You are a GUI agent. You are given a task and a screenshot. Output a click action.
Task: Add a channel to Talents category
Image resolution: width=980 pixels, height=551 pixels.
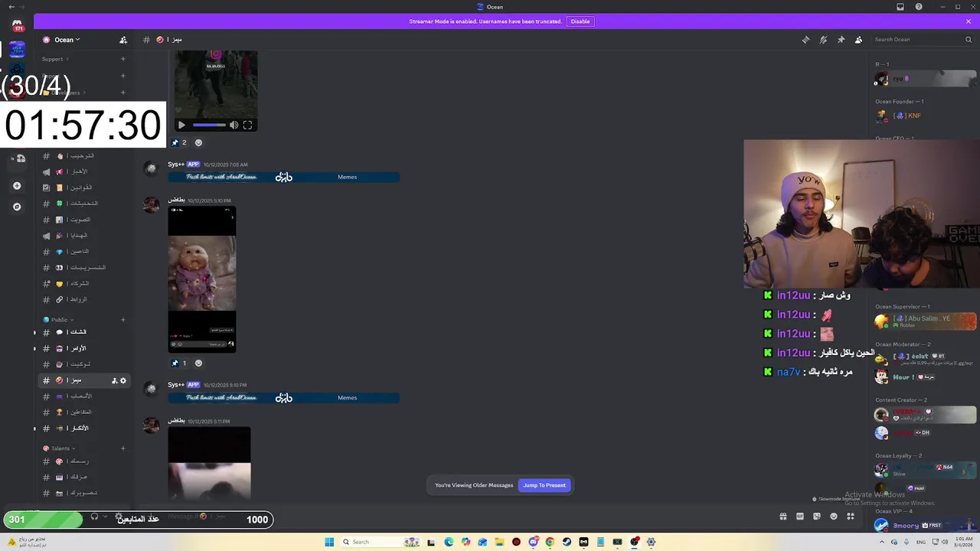pyautogui.click(x=122, y=448)
